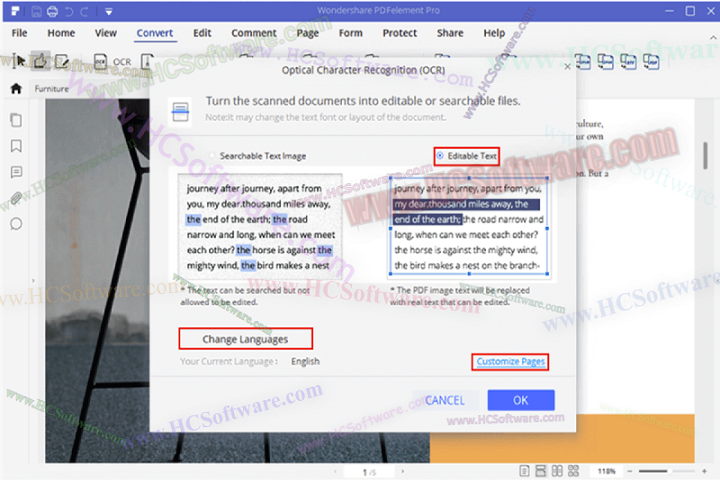Open the Help menu
The height and width of the screenshot is (480, 720).
(x=494, y=33)
